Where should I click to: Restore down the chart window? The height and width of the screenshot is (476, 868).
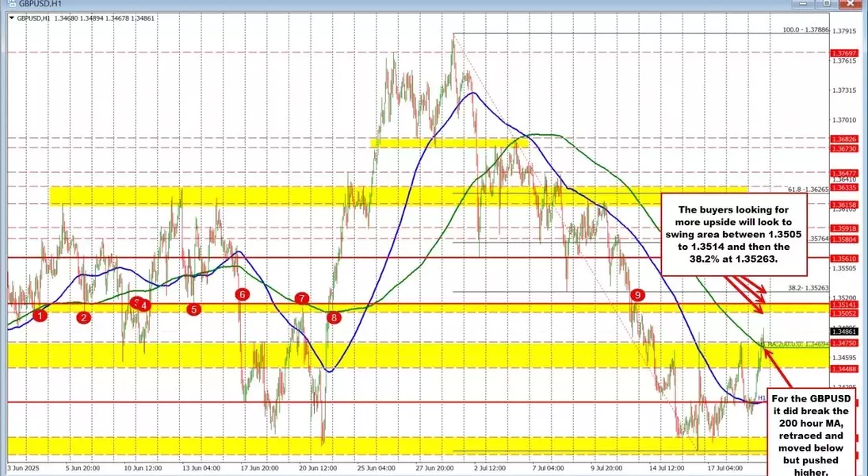(x=827, y=3)
